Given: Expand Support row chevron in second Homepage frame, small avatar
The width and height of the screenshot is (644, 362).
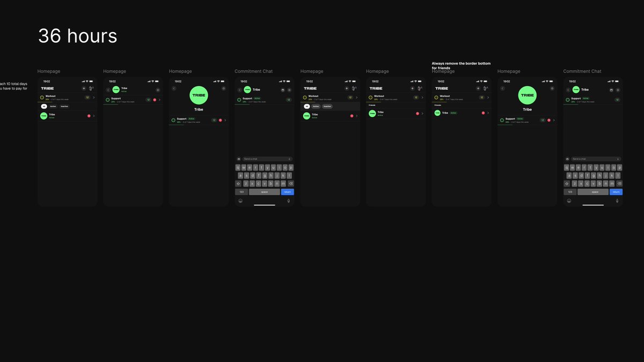Looking at the screenshot, I should tap(159, 100).
